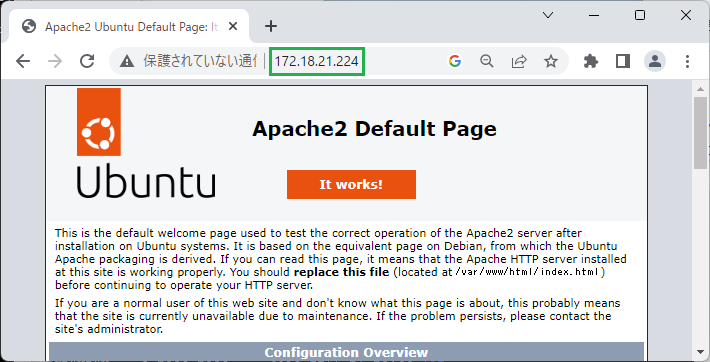Click the It works! orange banner
This screenshot has width=710, height=362.
point(351,184)
